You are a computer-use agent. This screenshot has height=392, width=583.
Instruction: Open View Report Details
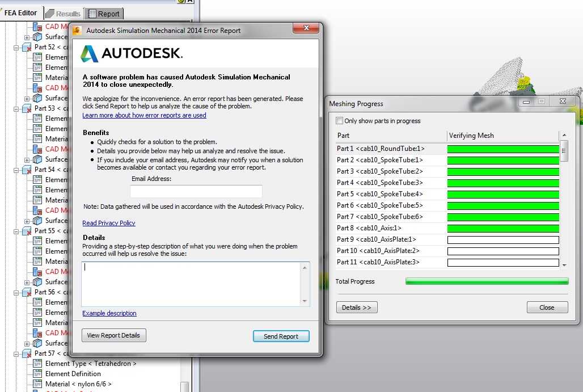(114, 335)
